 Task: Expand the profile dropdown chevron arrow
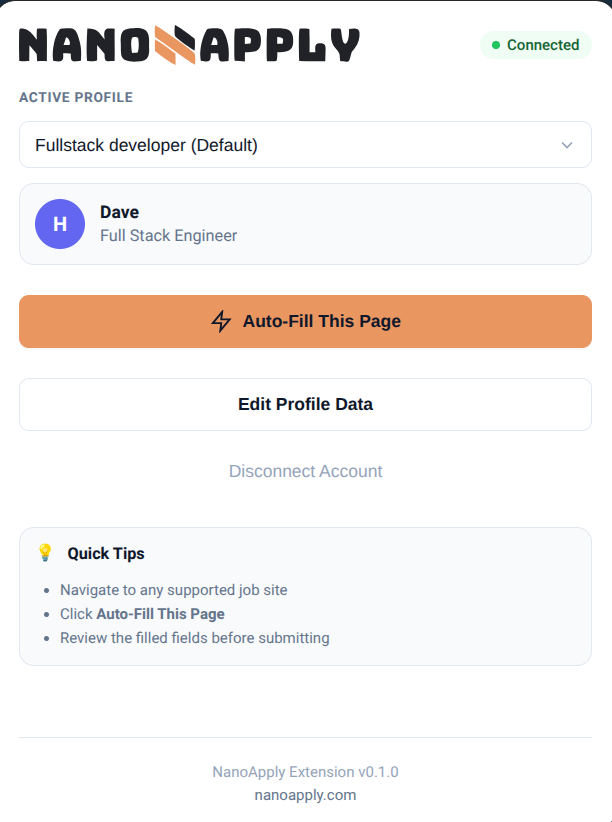click(x=567, y=145)
